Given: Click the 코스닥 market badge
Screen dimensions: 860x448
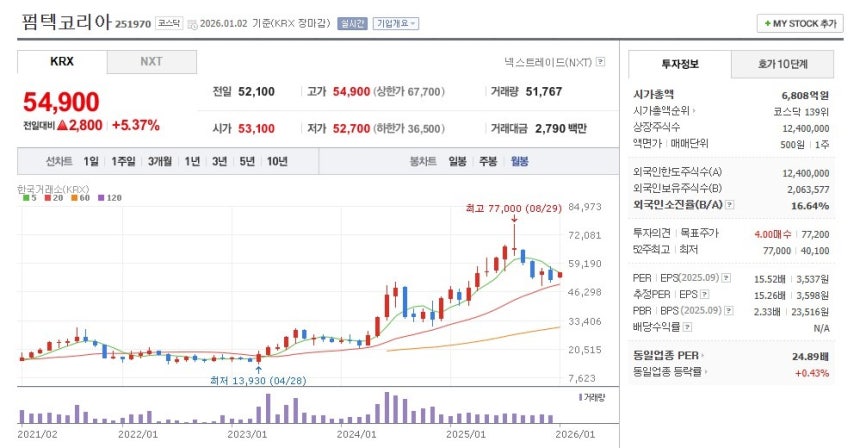Looking at the screenshot, I should (x=169, y=24).
